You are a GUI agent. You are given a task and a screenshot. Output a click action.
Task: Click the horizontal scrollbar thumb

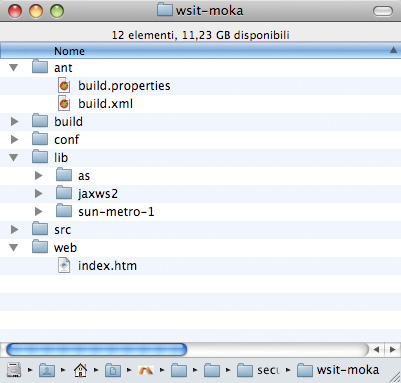96,350
